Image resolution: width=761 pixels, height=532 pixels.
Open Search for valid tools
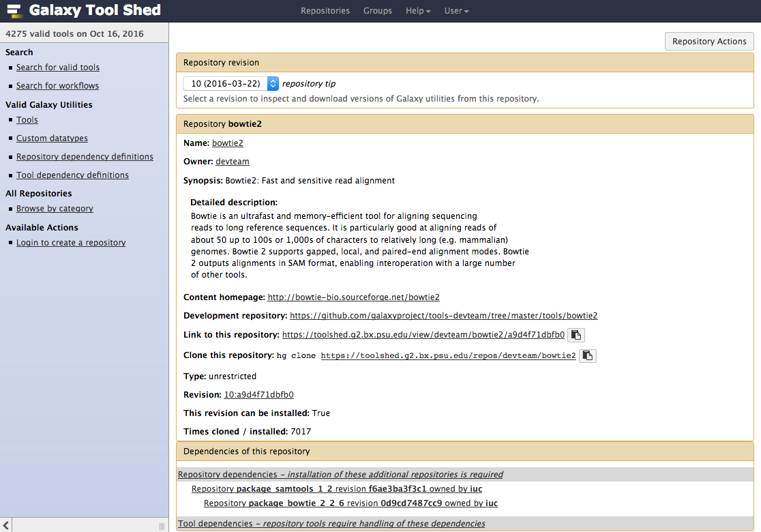(x=58, y=68)
